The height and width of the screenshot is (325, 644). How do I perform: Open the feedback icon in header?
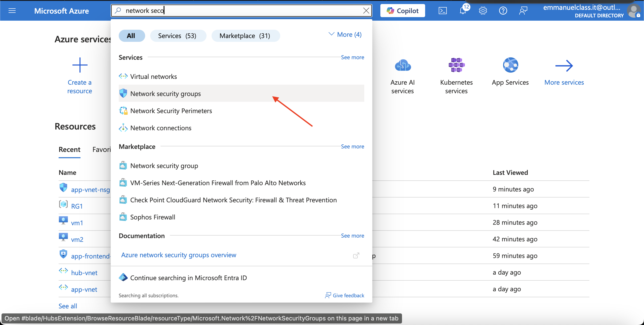point(523,11)
